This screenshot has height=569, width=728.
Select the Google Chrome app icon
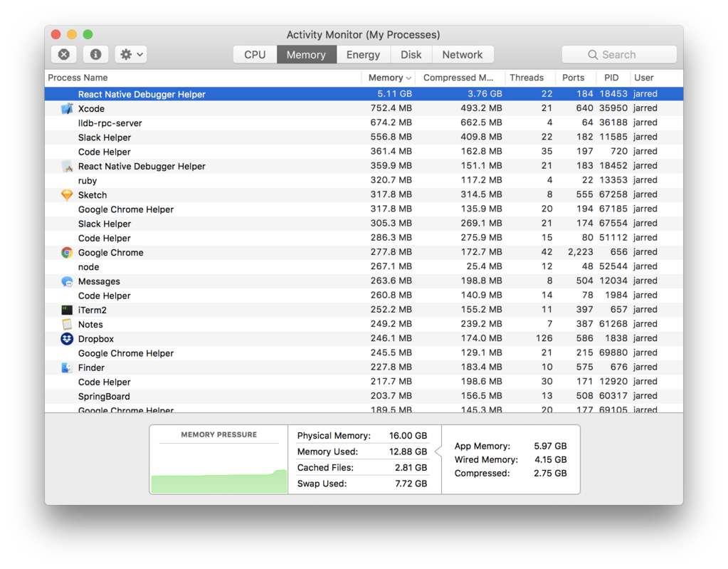(67, 253)
